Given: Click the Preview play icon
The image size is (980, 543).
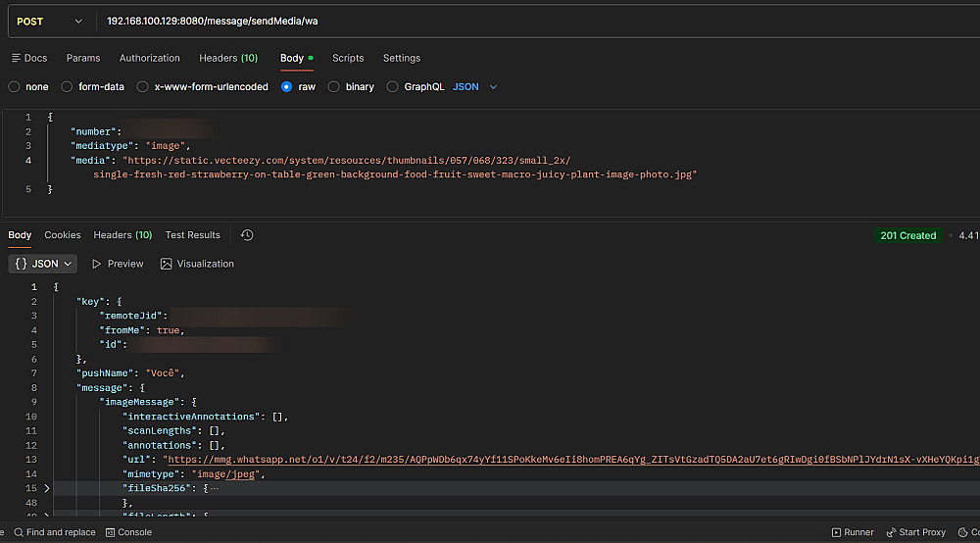Looking at the screenshot, I should pyautogui.click(x=97, y=264).
